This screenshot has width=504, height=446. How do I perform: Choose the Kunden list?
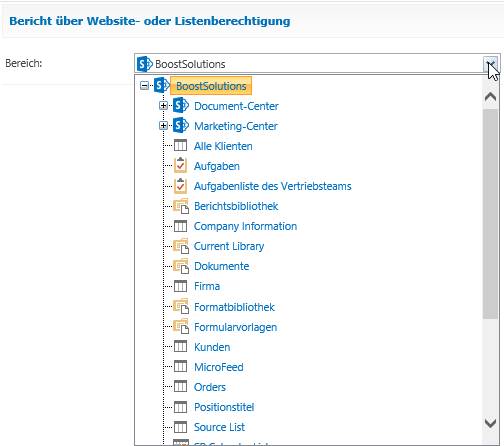pos(212,347)
